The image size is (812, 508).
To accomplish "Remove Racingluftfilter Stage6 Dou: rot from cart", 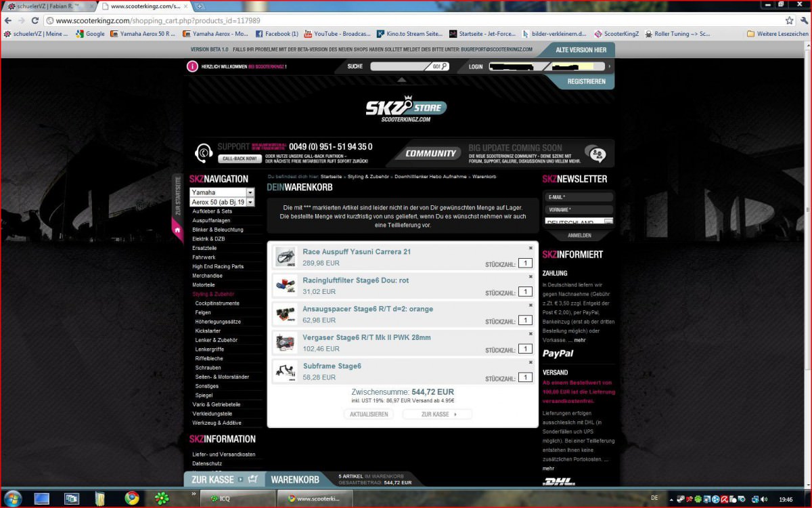I will click(x=531, y=276).
